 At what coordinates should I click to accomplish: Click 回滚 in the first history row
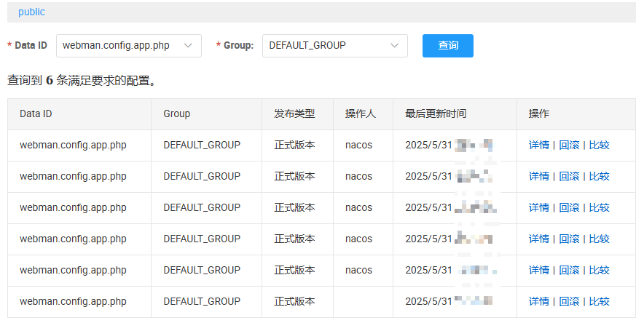point(569,145)
